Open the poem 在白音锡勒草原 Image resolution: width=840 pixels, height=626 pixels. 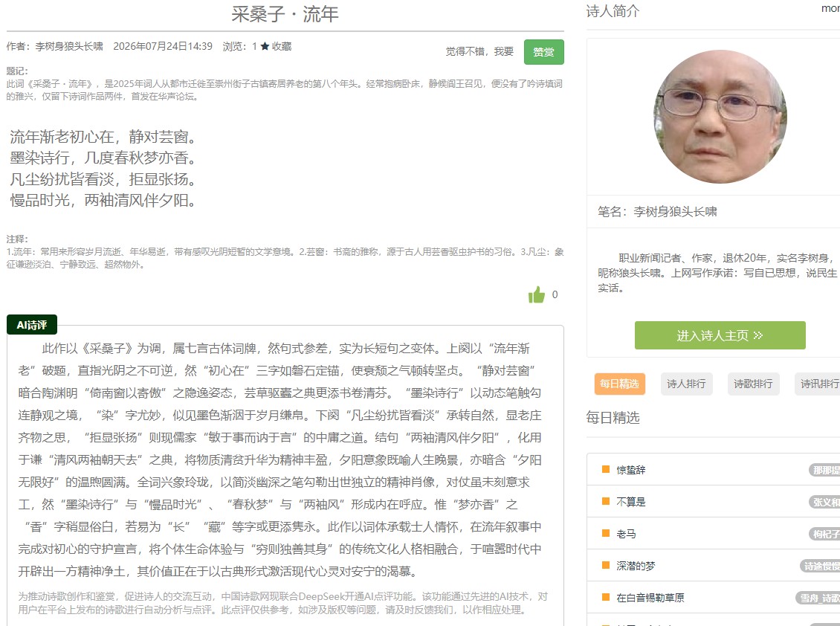tap(650, 598)
